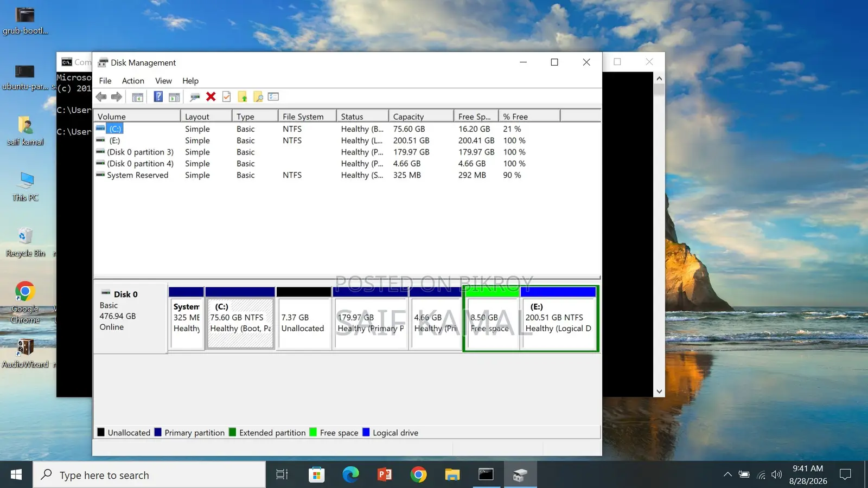Click the Show/Hide Action Pane toolbar icon
The height and width of the screenshot is (488, 868).
(174, 97)
